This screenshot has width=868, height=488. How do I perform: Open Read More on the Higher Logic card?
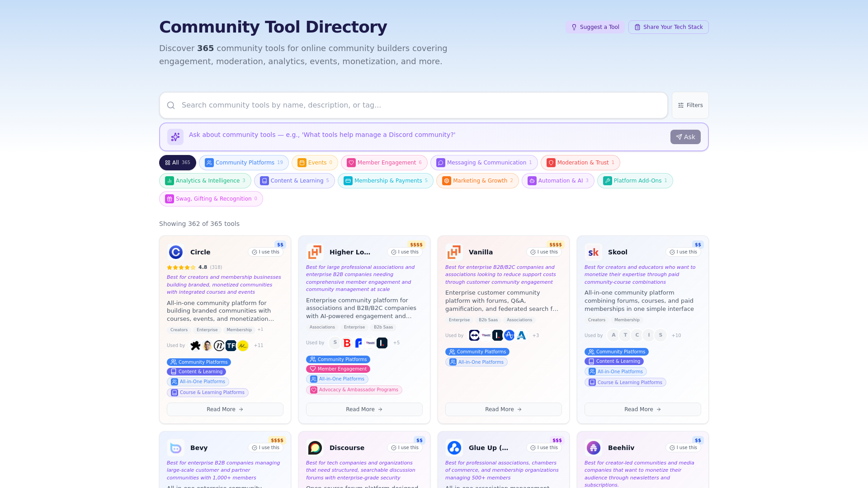[364, 409]
